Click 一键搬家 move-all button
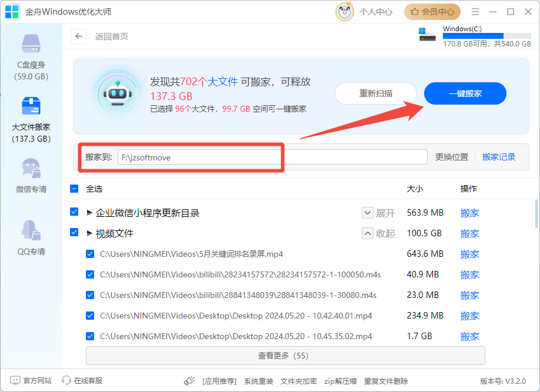Viewport: 540px width, 392px height. [465, 93]
